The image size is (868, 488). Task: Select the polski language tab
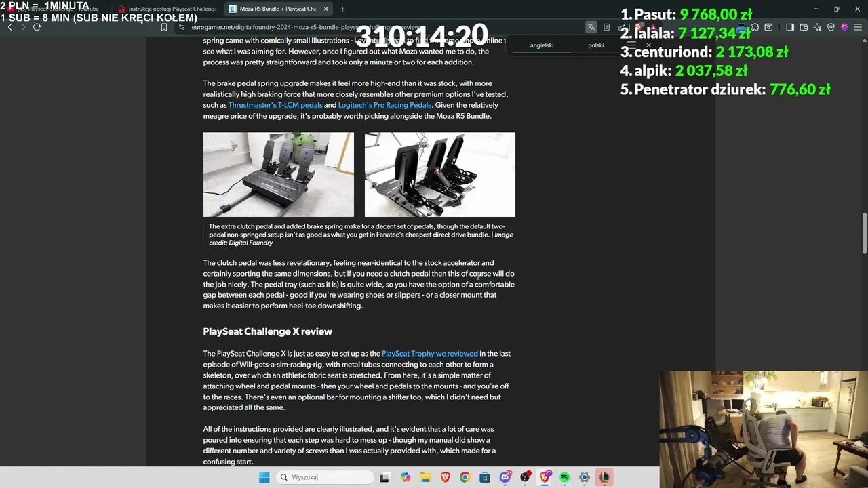pos(596,45)
